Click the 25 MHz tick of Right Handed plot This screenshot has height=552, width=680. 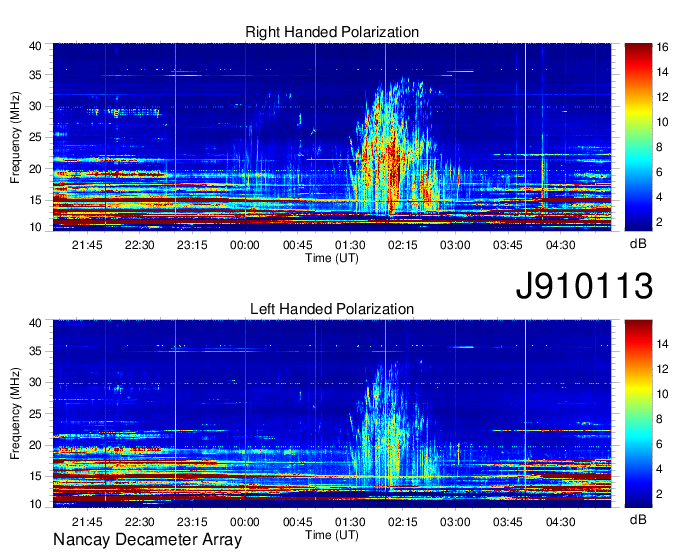tap(36, 137)
